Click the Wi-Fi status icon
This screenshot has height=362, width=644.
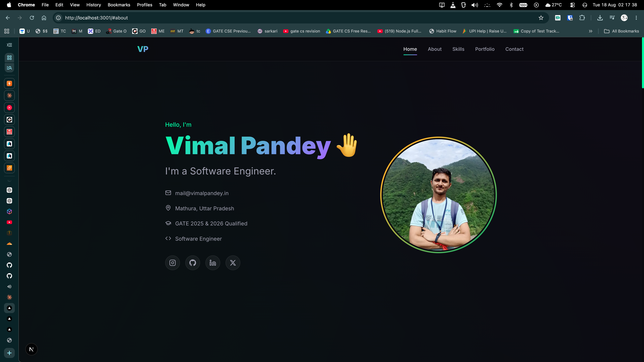click(499, 5)
